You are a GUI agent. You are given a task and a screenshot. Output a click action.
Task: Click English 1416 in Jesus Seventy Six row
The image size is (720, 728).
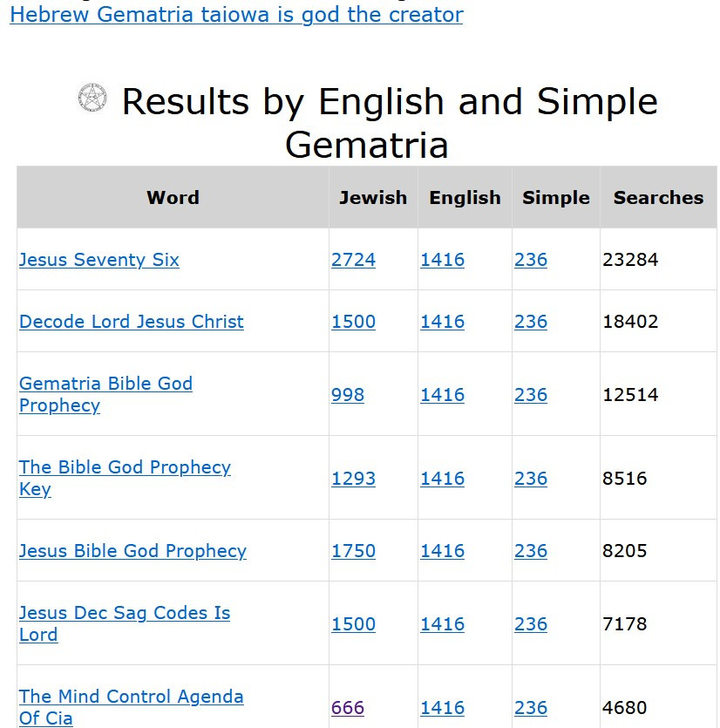click(x=442, y=260)
